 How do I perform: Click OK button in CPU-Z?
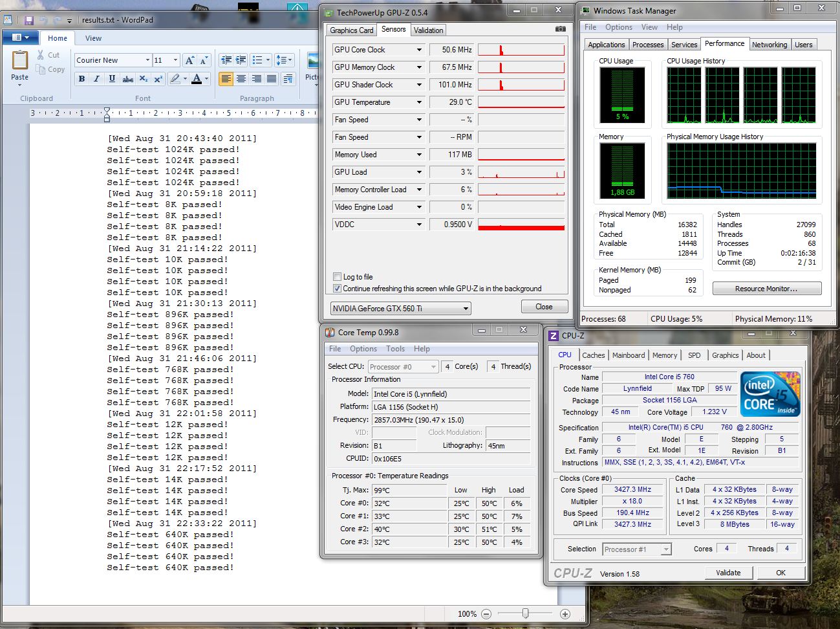tap(781, 573)
